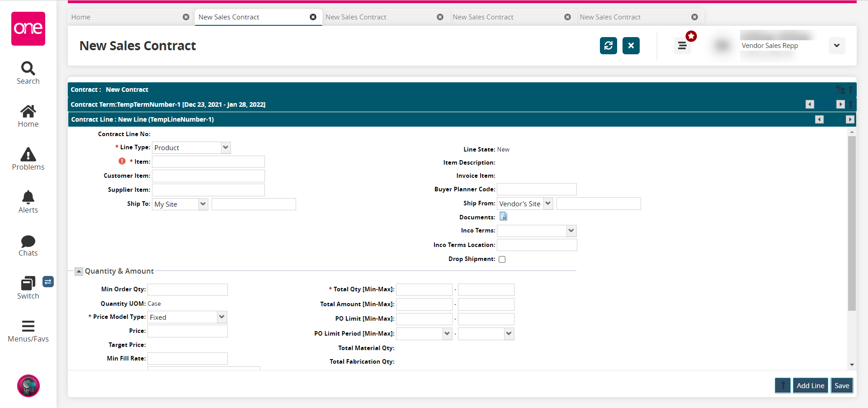This screenshot has height=408, width=868.
Task: Open the Chats bubble icon
Action: tap(28, 241)
